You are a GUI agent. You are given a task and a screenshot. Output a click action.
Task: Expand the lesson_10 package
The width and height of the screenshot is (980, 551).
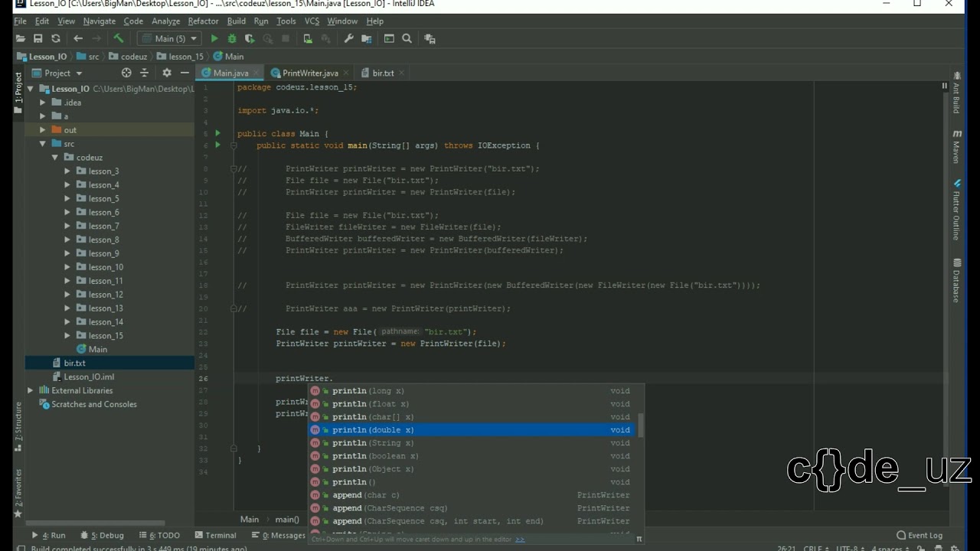tap(67, 267)
